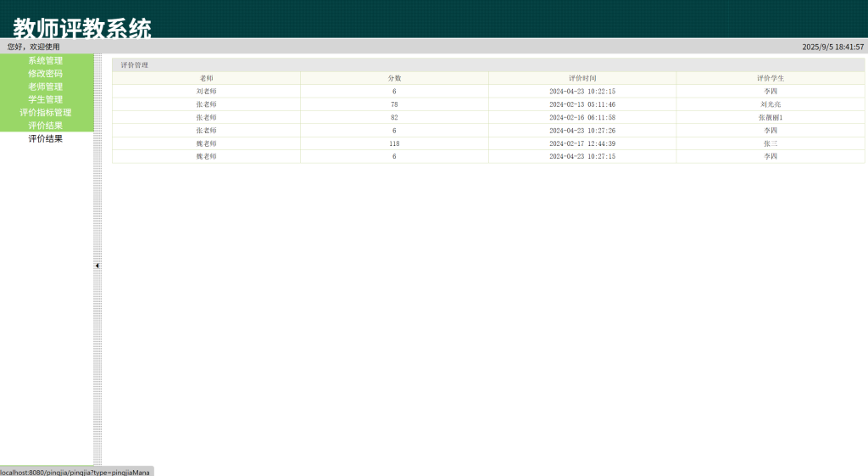The width and height of the screenshot is (868, 476).
Task: Click the 评价管理 panel title
Action: (x=135, y=64)
